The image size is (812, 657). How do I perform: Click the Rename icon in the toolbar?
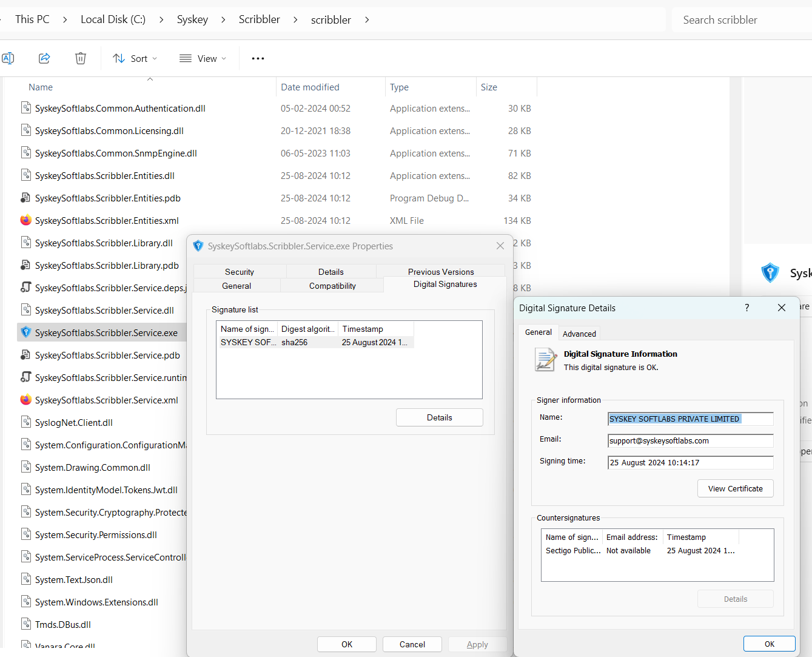click(x=8, y=58)
